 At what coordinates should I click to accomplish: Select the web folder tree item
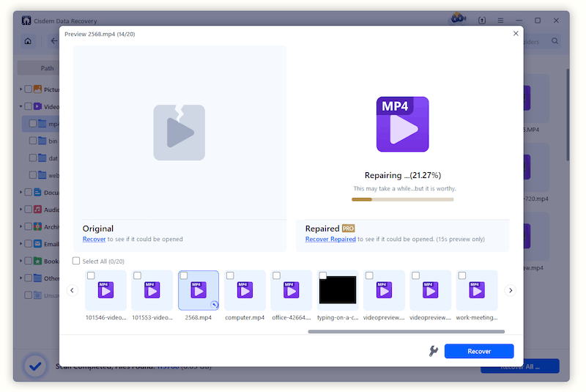tap(41, 175)
